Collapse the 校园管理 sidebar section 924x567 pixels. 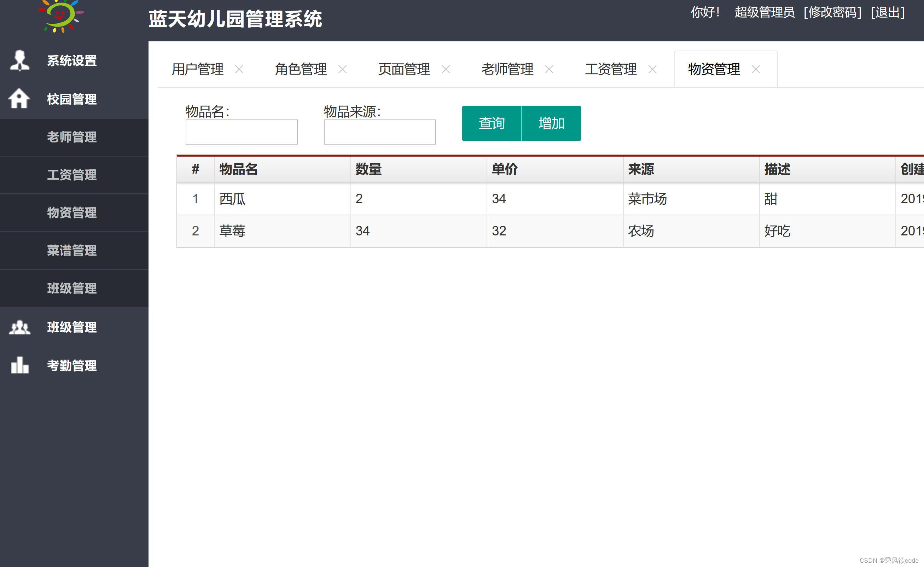click(x=72, y=99)
